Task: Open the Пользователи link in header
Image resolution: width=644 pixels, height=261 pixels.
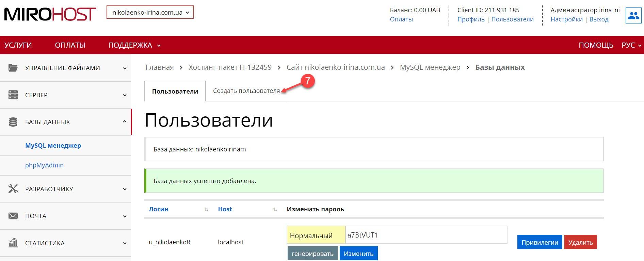Action: pyautogui.click(x=512, y=19)
